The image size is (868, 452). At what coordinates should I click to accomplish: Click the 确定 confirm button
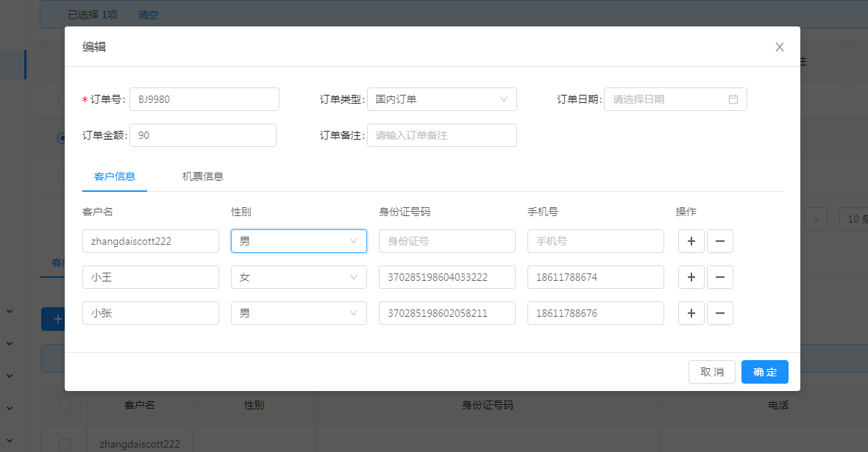click(x=764, y=372)
